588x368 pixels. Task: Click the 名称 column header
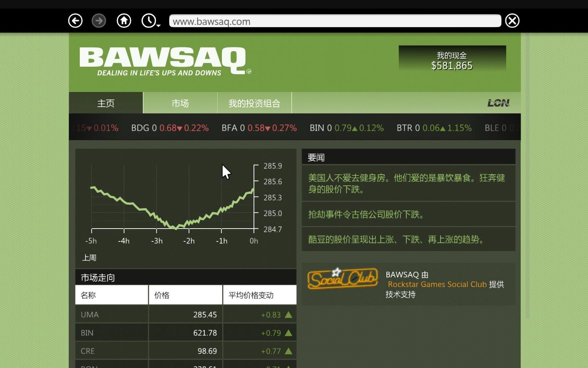[111, 295]
